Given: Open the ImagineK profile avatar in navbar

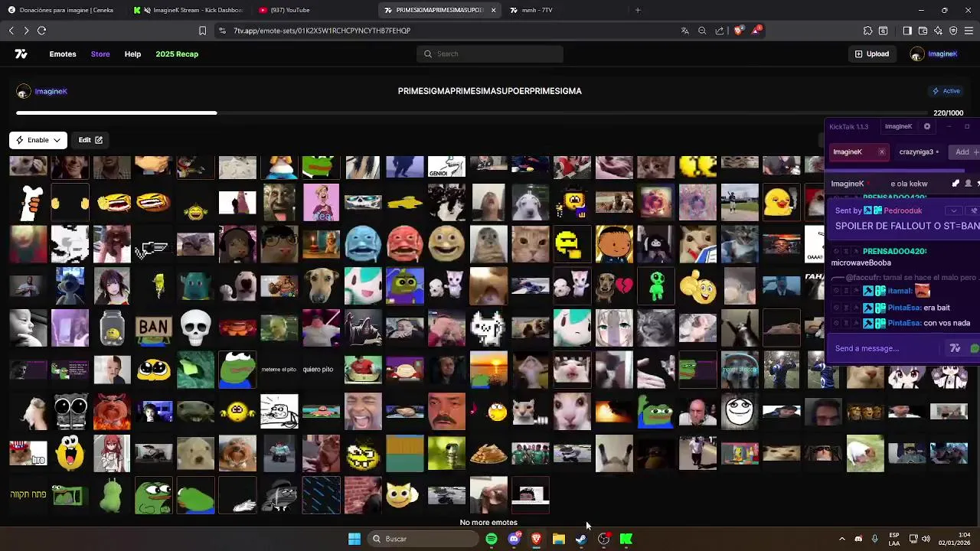Looking at the screenshot, I should 917,54.
